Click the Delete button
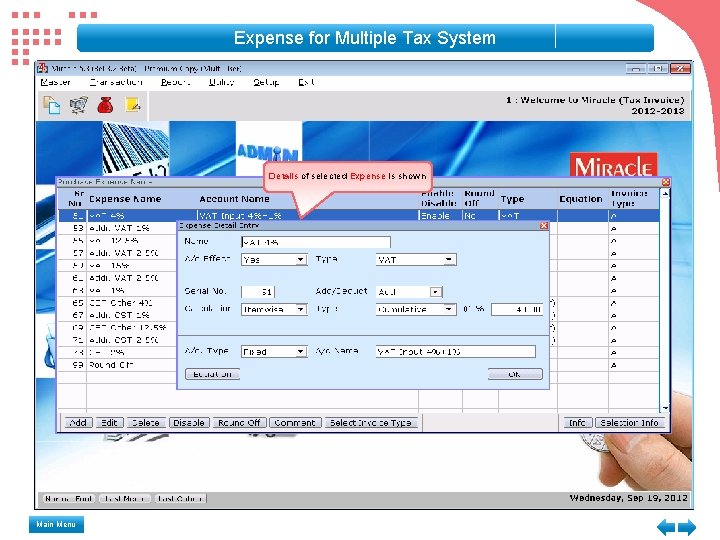 pyautogui.click(x=146, y=422)
